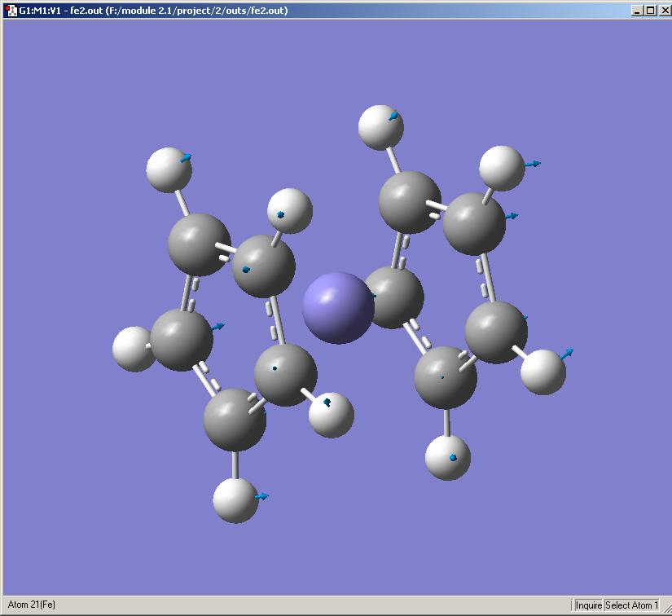Select the purple iron atom in the center
This screenshot has height=616, width=672.
339,308
